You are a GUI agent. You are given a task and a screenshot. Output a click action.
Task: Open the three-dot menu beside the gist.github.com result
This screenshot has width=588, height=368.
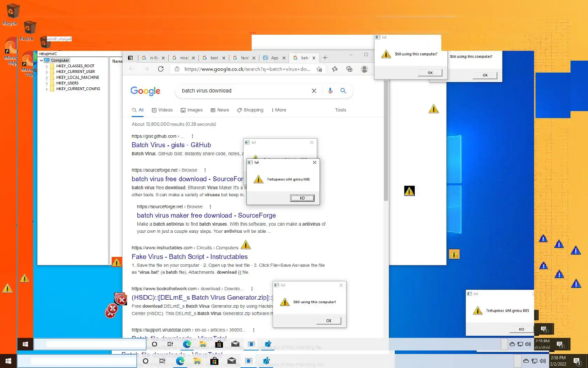point(192,136)
